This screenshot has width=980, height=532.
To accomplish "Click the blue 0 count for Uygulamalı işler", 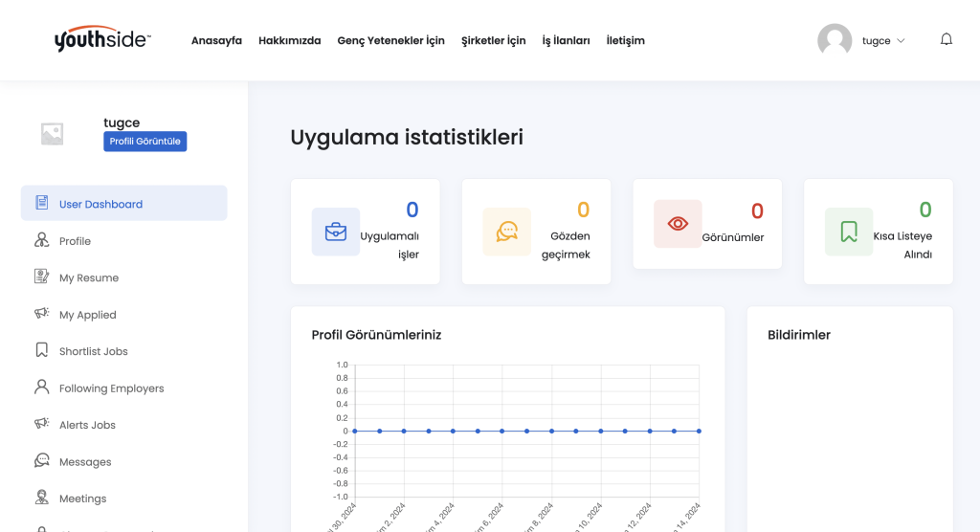I will click(412, 211).
